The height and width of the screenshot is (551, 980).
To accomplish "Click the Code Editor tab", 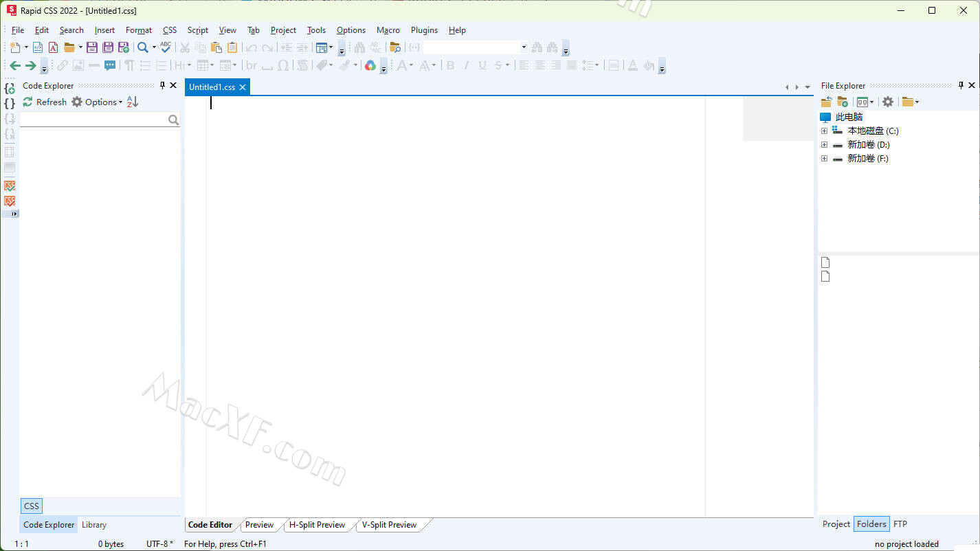I will pyautogui.click(x=210, y=525).
